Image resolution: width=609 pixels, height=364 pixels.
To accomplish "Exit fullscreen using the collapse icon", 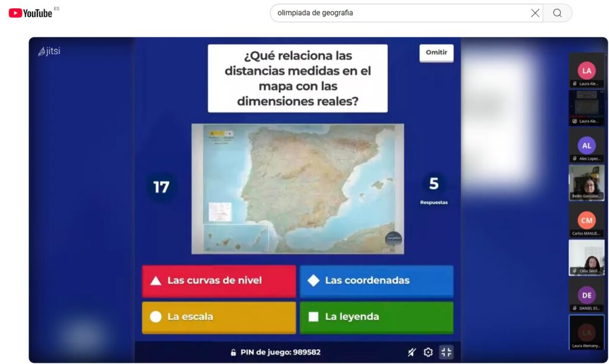I will click(x=446, y=352).
